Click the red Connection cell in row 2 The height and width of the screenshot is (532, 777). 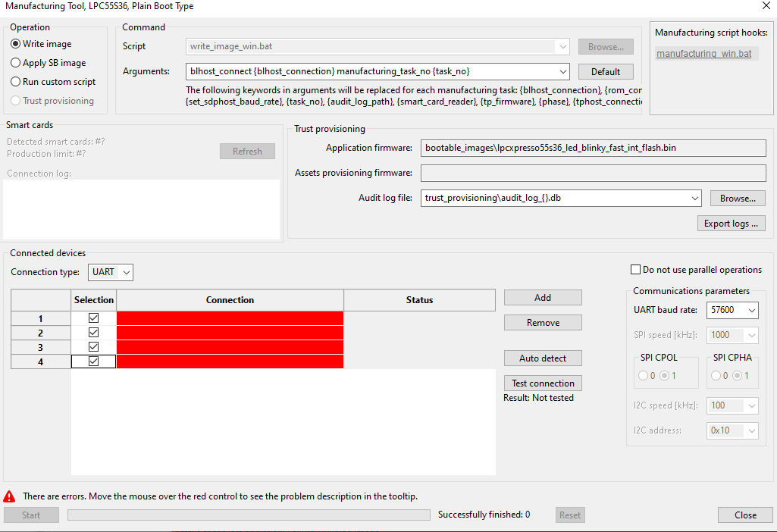(230, 333)
